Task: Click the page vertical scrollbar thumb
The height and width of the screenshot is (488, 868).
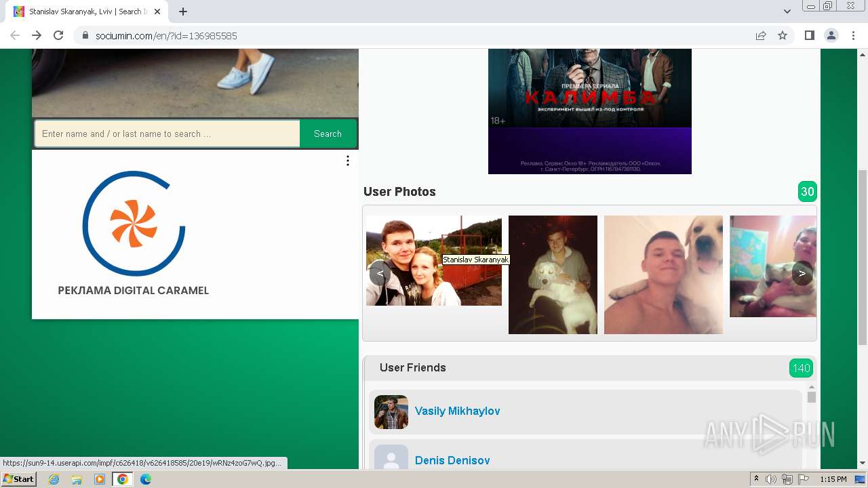Action: (863, 258)
